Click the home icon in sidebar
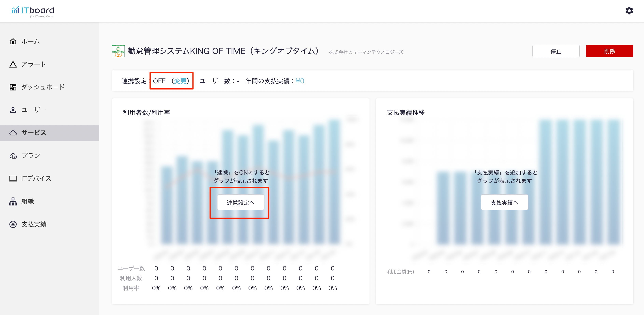This screenshot has height=315, width=644. (x=13, y=41)
